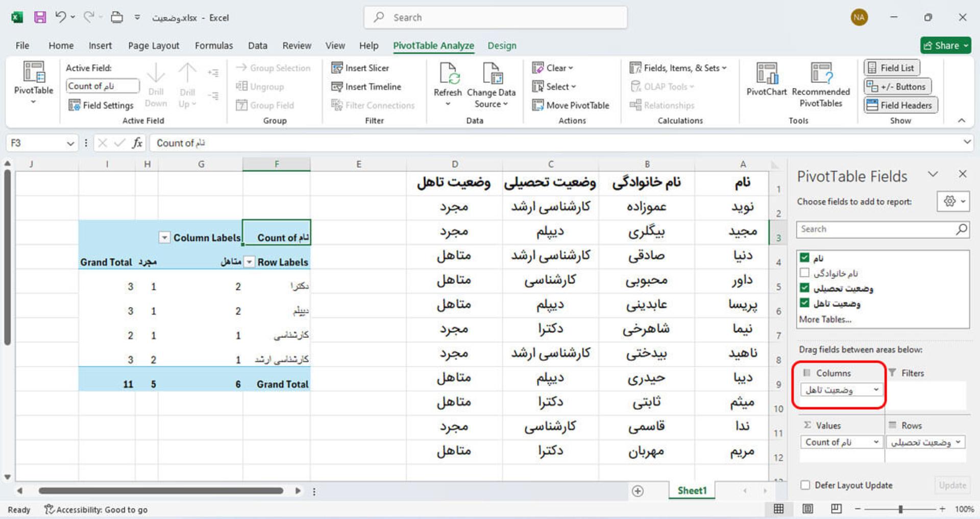Viewport: 980px width, 519px height.
Task: Switch to the Insert tab
Action: (100, 45)
